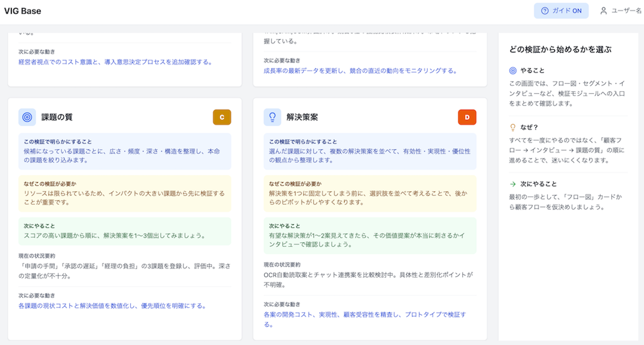Click the lightbulb icon beside 解決策案

click(x=272, y=117)
